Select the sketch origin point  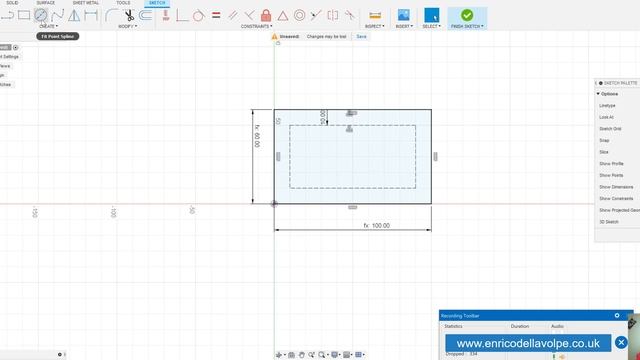point(274,204)
